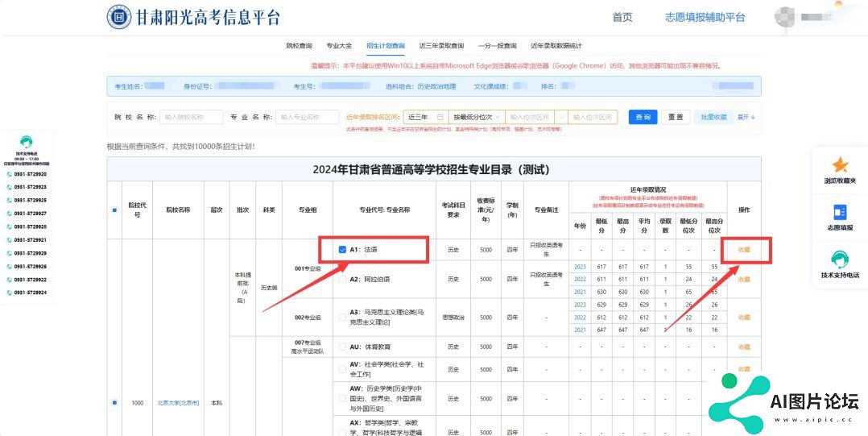Open the 专业大全 tab
The height and width of the screenshot is (436, 868).
tap(339, 45)
